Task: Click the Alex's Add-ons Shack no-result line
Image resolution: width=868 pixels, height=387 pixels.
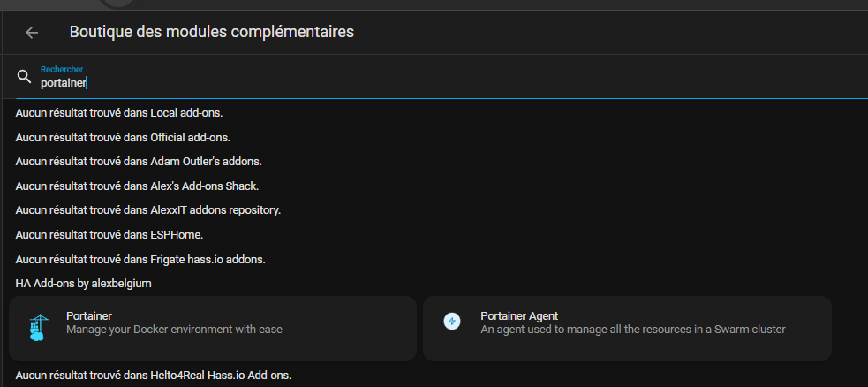Action: tap(137, 186)
